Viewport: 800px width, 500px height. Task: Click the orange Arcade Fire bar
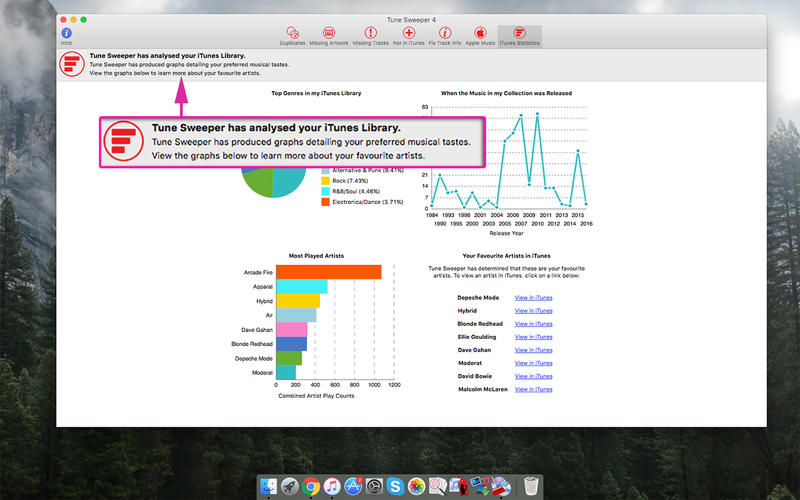[x=329, y=272]
